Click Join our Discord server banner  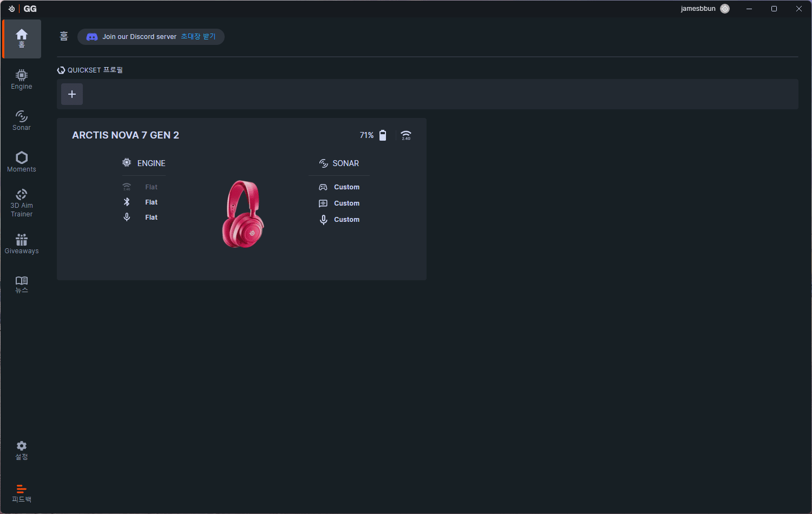[x=151, y=37]
